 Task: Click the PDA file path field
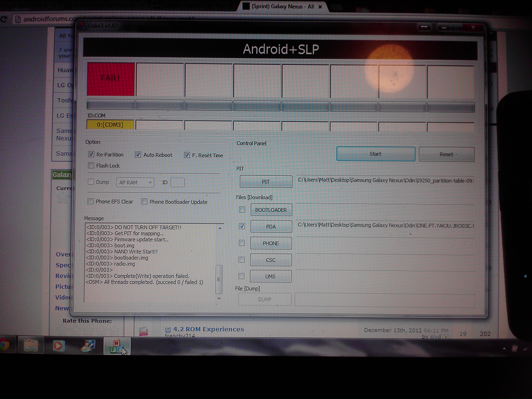(385, 226)
